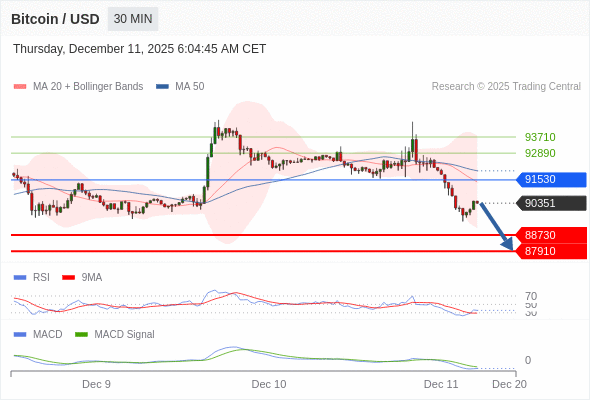Click the 93710 resistance level label

point(540,137)
